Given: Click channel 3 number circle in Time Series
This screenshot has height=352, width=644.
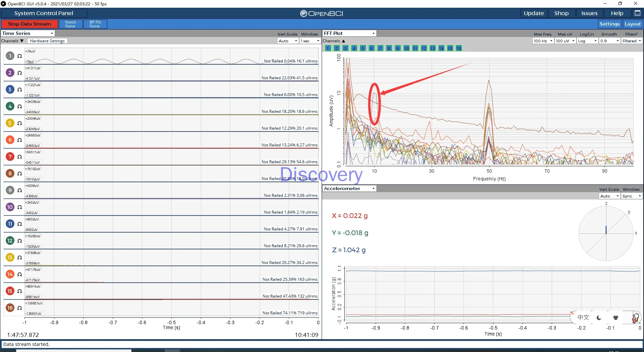Looking at the screenshot, I should (10, 89).
